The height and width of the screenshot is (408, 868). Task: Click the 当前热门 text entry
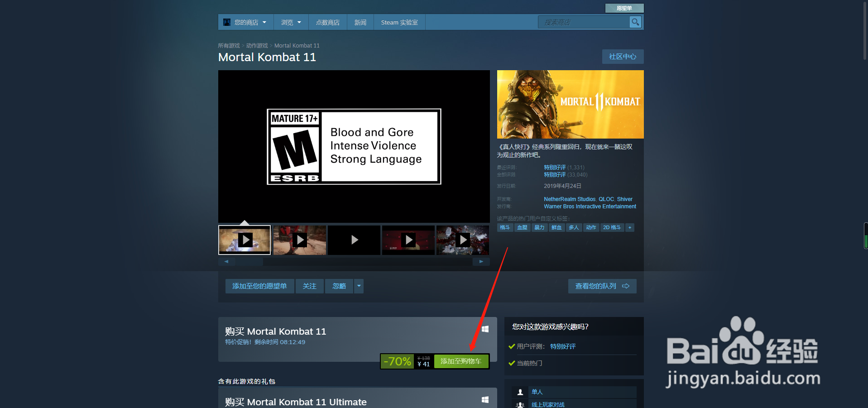pos(529,363)
